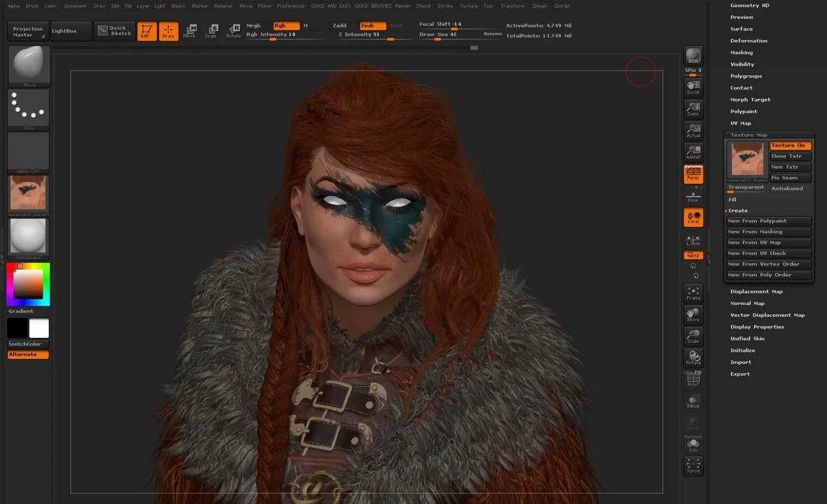Turn off the Texture On toggle
Screen dimensions: 827x504
click(790, 145)
